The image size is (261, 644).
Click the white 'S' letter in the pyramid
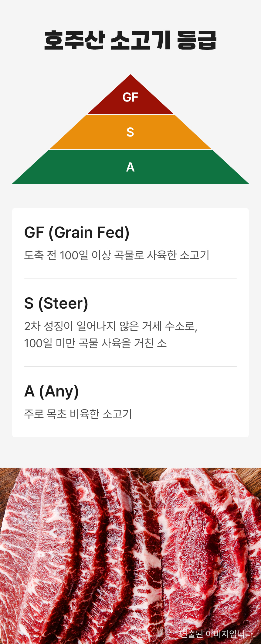[x=130, y=132]
